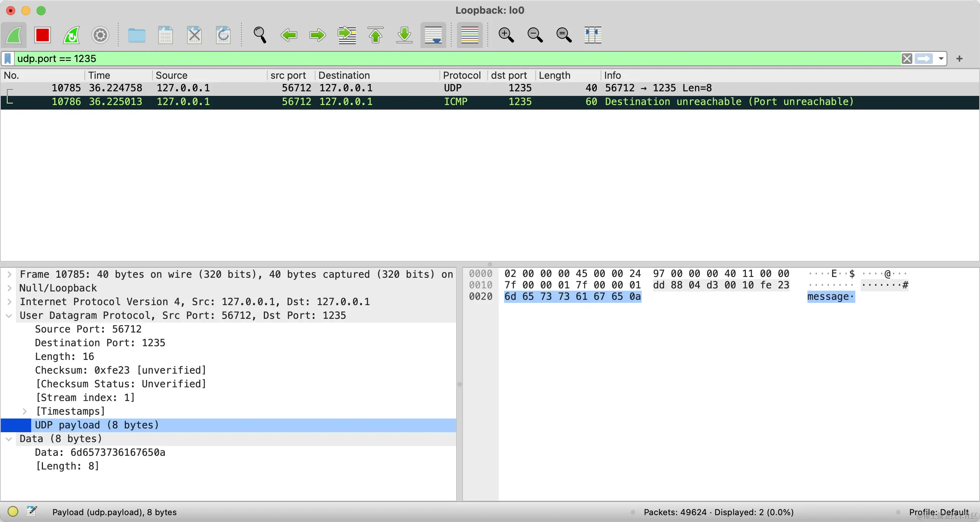Close this capture file
The image size is (980, 522).
click(194, 35)
